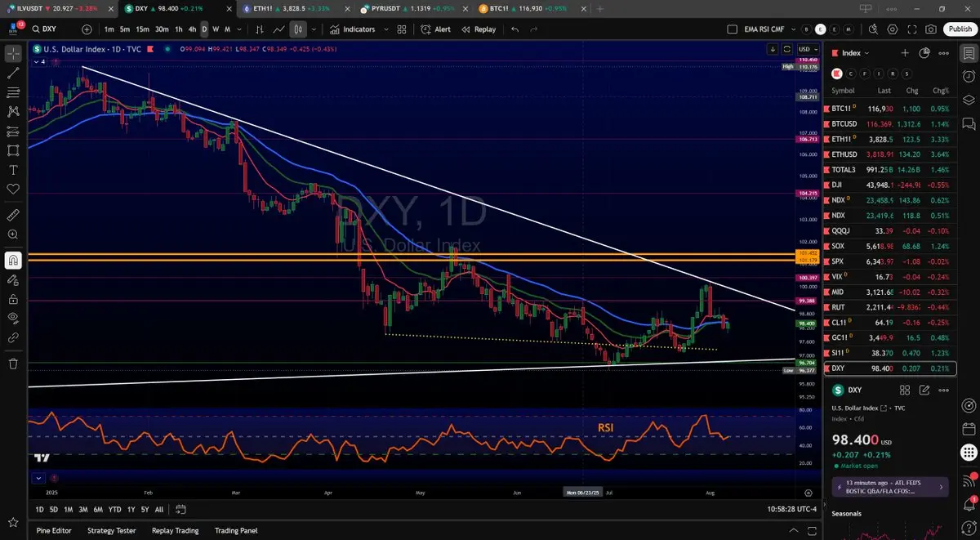Open a new tab with plus

click(600, 8)
